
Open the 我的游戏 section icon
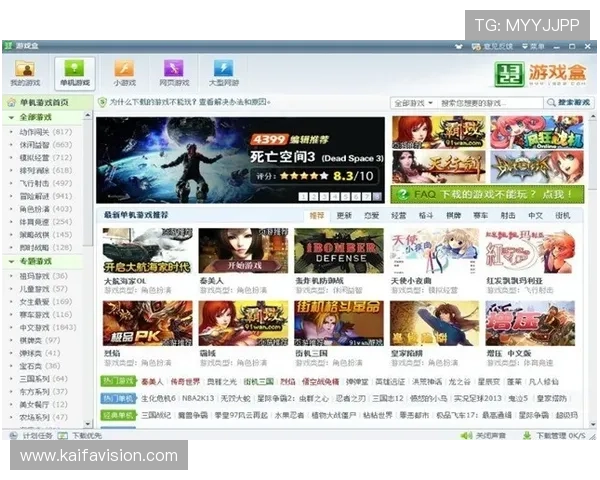tap(25, 73)
